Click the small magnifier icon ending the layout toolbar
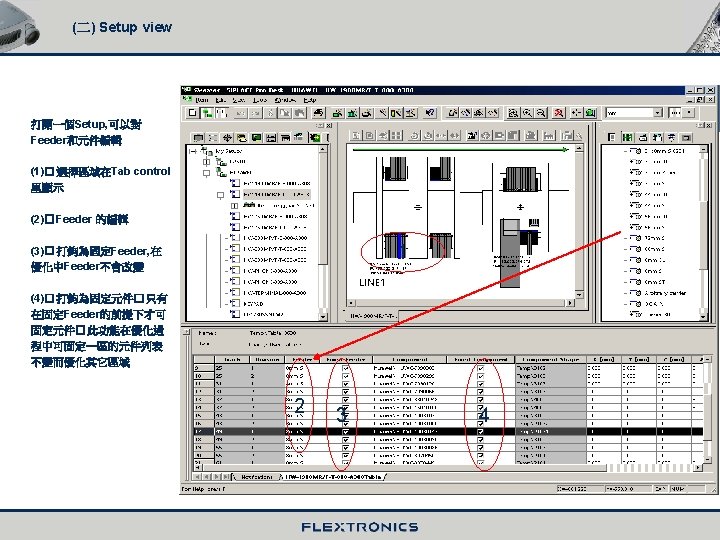 click(x=579, y=135)
